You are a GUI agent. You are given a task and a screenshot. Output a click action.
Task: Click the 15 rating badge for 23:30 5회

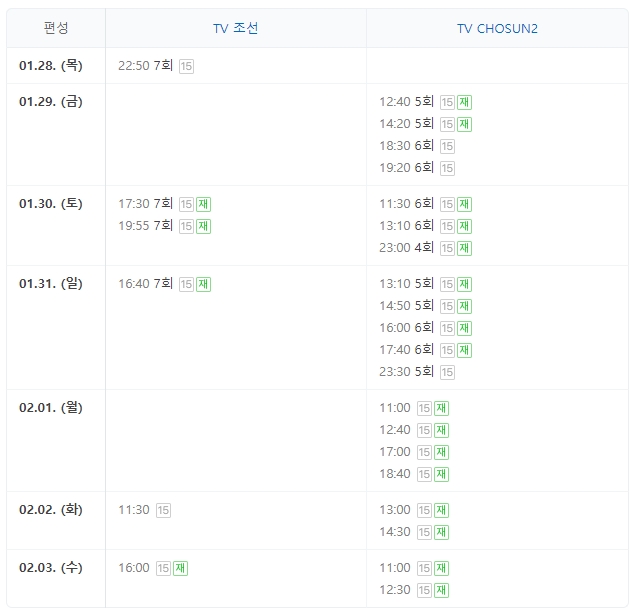(447, 372)
